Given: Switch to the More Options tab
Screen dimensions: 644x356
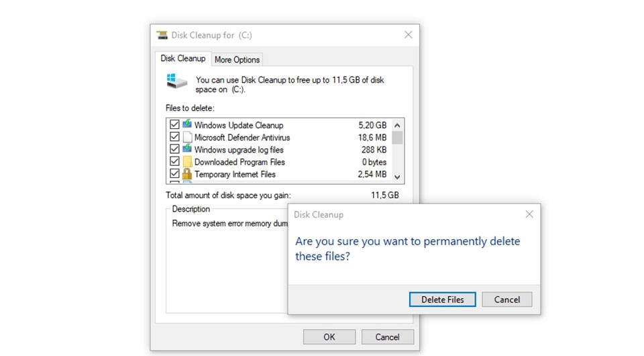Looking at the screenshot, I should 237,60.
